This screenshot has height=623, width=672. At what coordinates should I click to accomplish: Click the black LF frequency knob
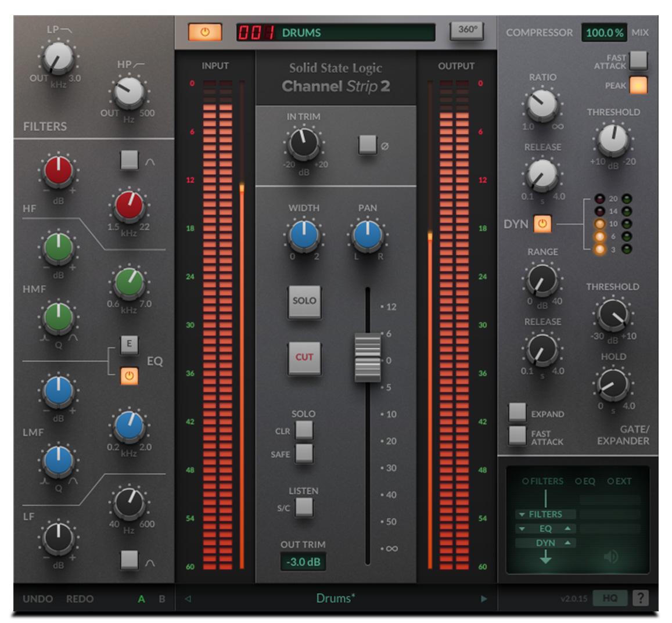point(128,503)
